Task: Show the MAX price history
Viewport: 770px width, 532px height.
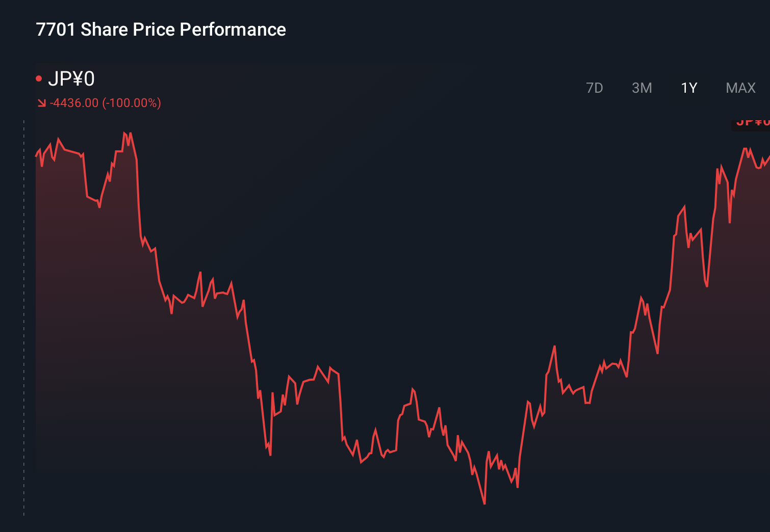Action: (740, 88)
